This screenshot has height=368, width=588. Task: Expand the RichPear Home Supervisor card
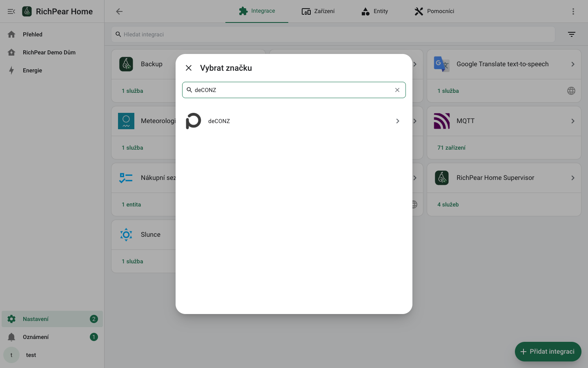pos(573,178)
